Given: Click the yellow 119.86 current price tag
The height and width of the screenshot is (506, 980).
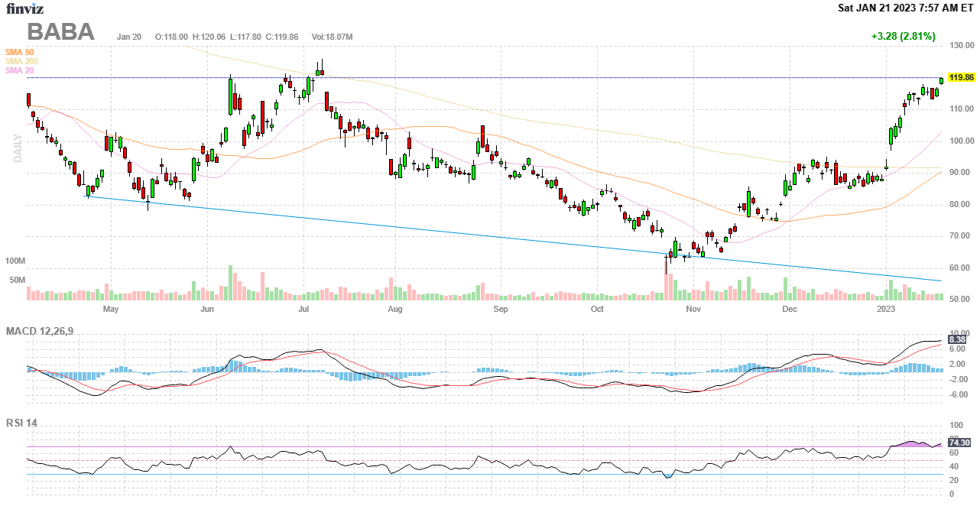Looking at the screenshot, I should tap(961, 78).
